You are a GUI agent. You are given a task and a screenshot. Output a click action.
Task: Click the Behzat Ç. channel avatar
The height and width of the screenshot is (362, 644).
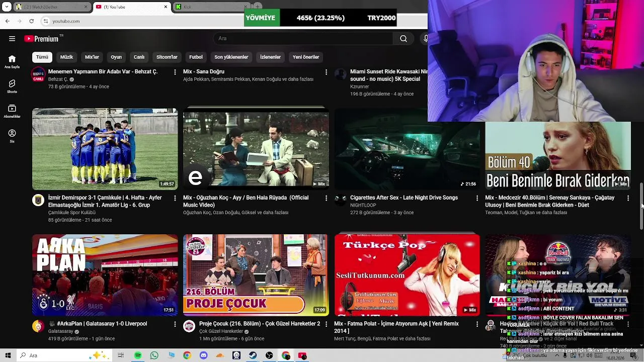click(x=38, y=74)
